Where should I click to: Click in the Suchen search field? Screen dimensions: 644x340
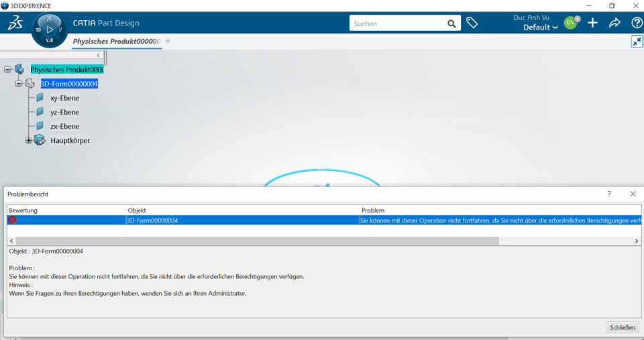[x=398, y=24]
